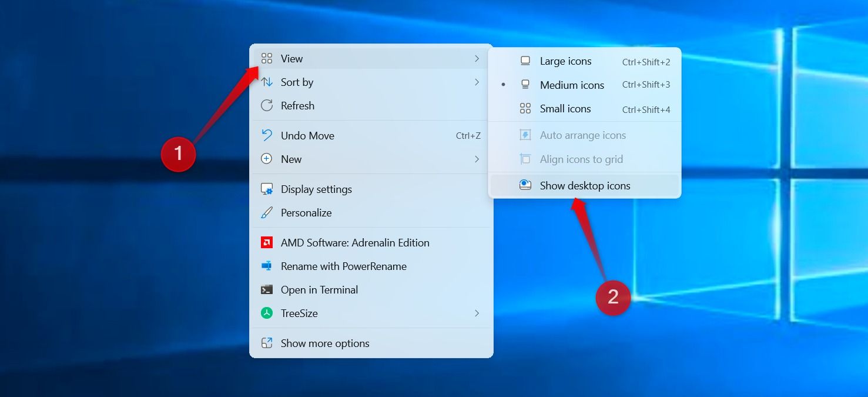Click the Open in Terminal icon
Screen dimensions: 868x397
pos(267,289)
